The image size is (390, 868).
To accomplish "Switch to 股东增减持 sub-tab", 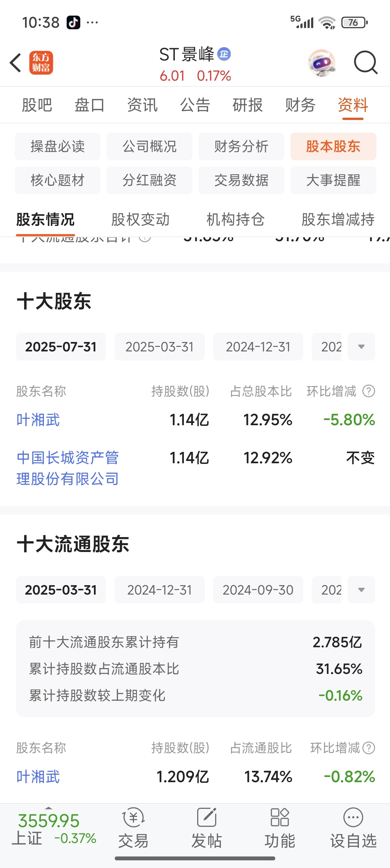I will pyautogui.click(x=338, y=219).
